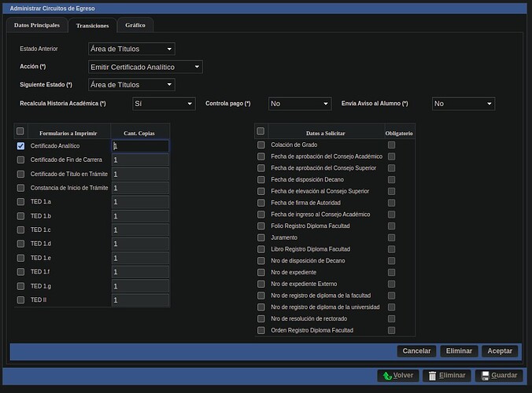Enable the TED 1.a form checkbox
Viewport: 532px width, 393px height.
click(20, 201)
